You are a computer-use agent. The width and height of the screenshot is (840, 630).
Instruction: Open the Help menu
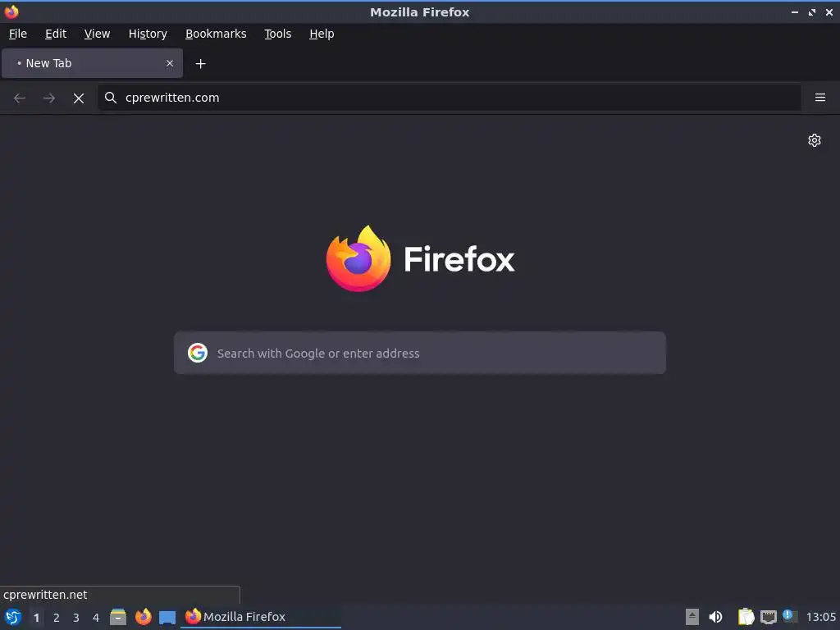322,34
